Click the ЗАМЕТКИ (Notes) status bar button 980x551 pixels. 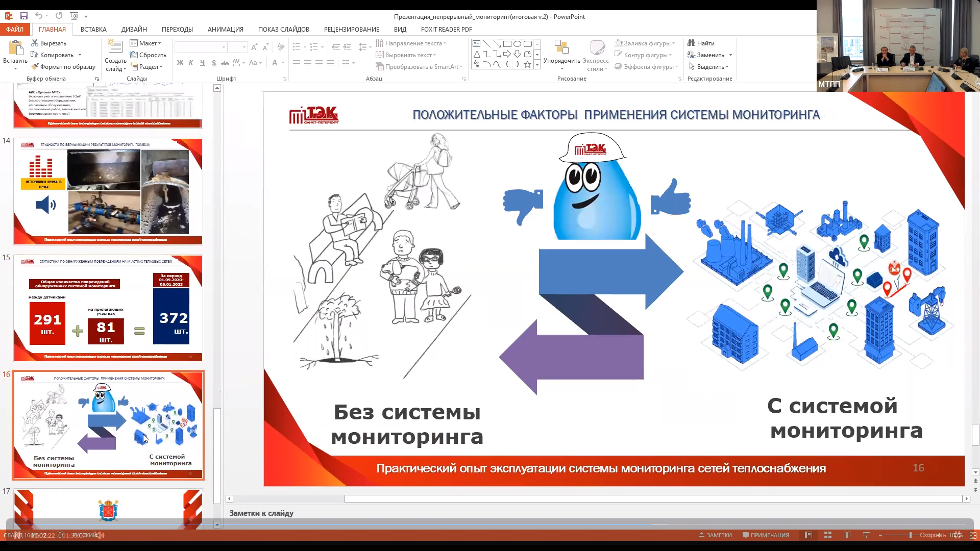715,535
